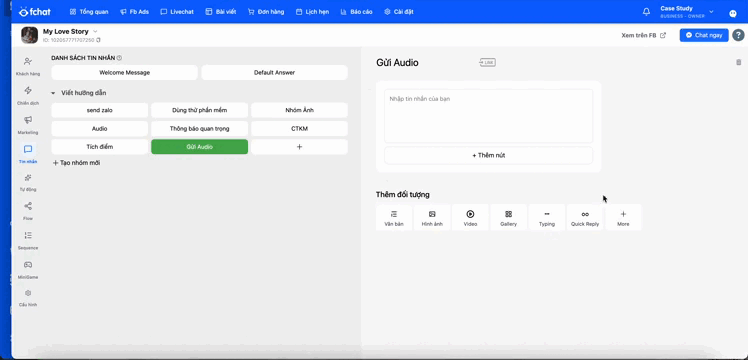Screen dimensions: 748x360
Task: Delete message using trash icon
Action: [738, 62]
